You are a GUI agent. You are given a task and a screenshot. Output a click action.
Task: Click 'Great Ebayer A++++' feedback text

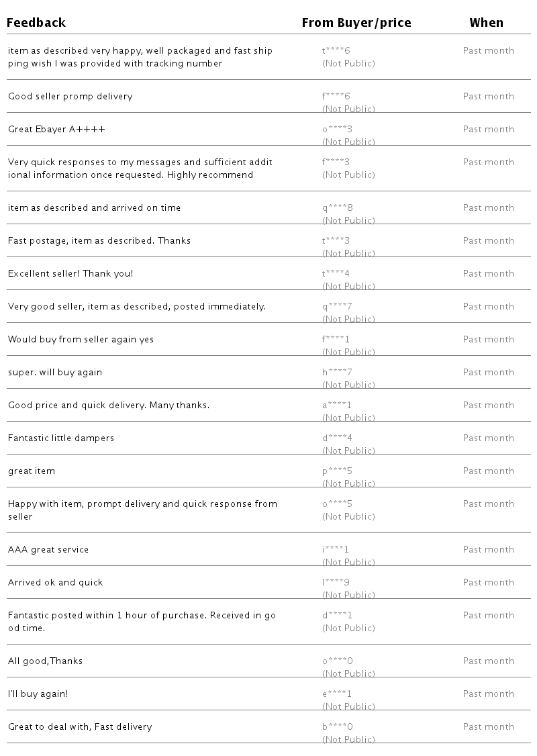56,129
